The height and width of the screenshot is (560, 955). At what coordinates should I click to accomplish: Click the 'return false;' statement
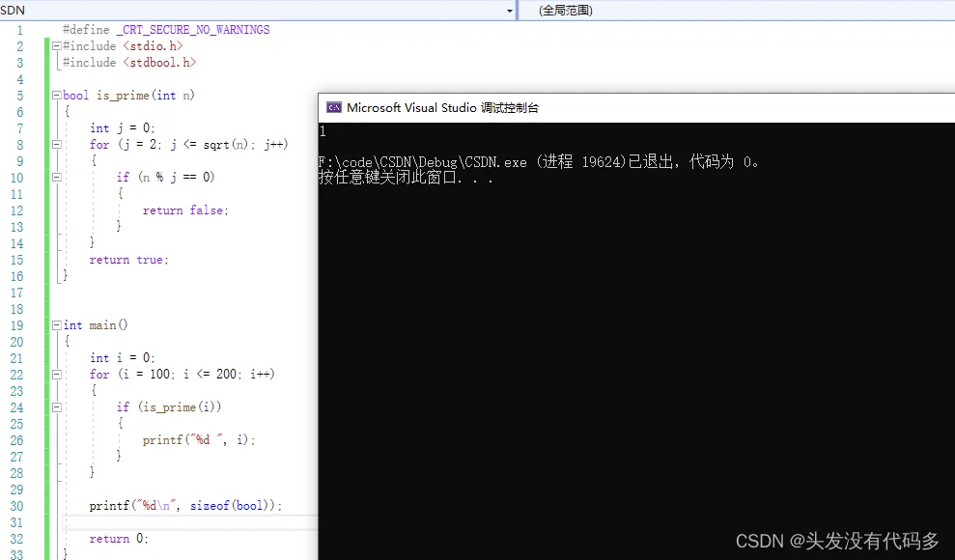185,210
